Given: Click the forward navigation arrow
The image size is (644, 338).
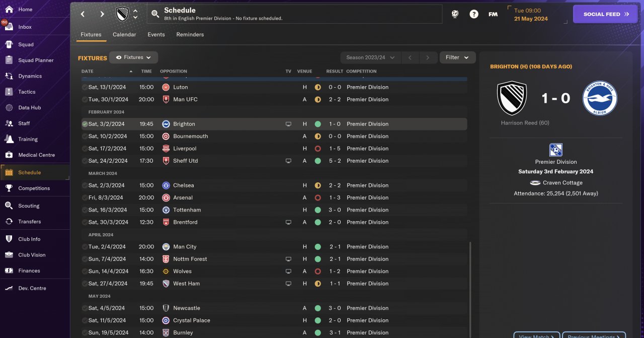Looking at the screenshot, I should pyautogui.click(x=102, y=14).
